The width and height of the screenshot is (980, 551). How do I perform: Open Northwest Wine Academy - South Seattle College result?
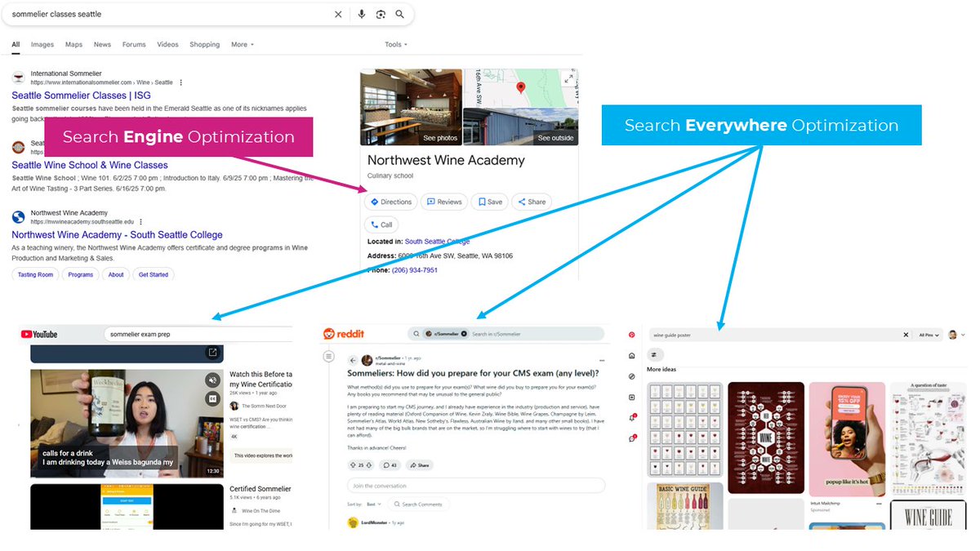click(x=117, y=235)
